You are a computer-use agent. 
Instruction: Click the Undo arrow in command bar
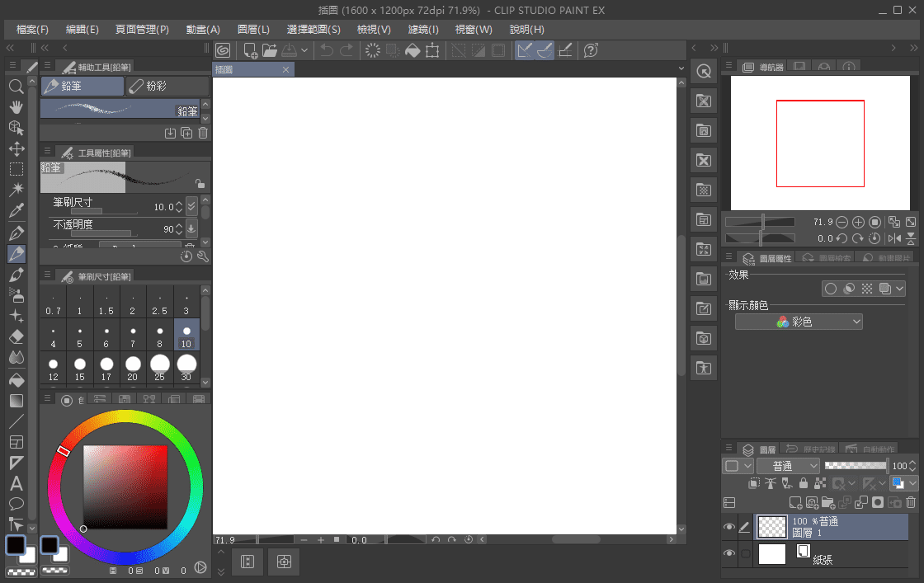point(327,50)
